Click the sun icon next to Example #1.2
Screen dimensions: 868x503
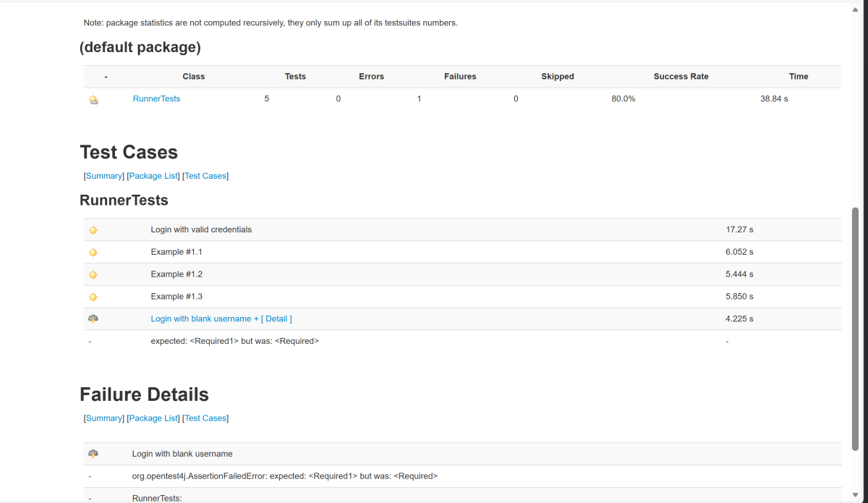tap(93, 275)
